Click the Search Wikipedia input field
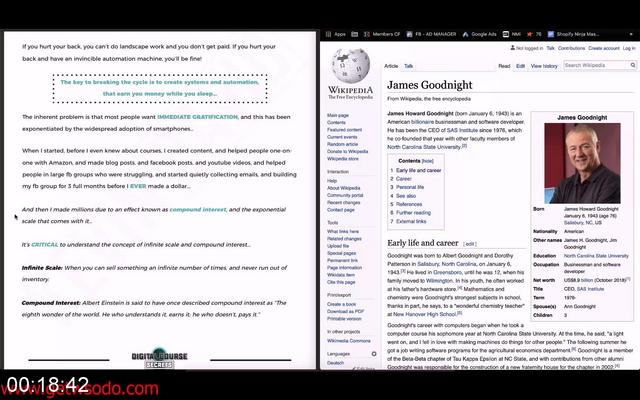Screen dimensions: 640x400 click(x=596, y=65)
